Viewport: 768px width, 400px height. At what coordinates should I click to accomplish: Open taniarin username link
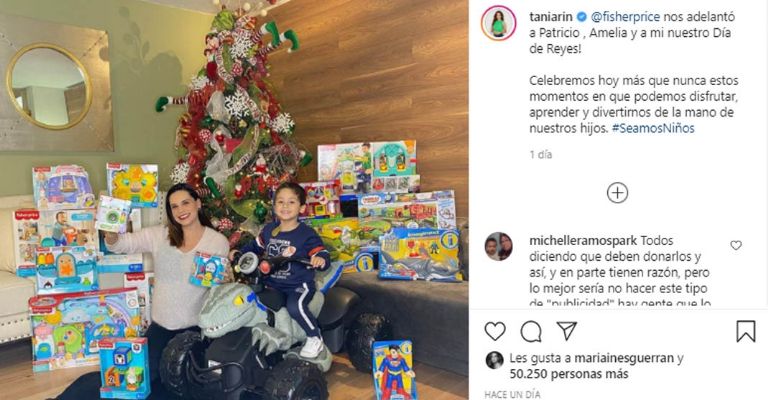(x=551, y=17)
